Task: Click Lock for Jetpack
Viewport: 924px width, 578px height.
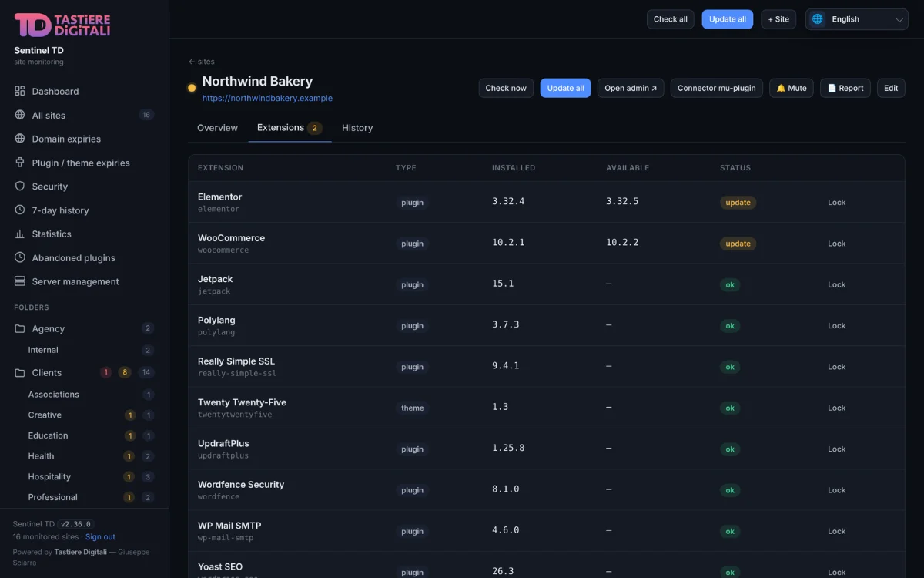Action: tap(836, 284)
